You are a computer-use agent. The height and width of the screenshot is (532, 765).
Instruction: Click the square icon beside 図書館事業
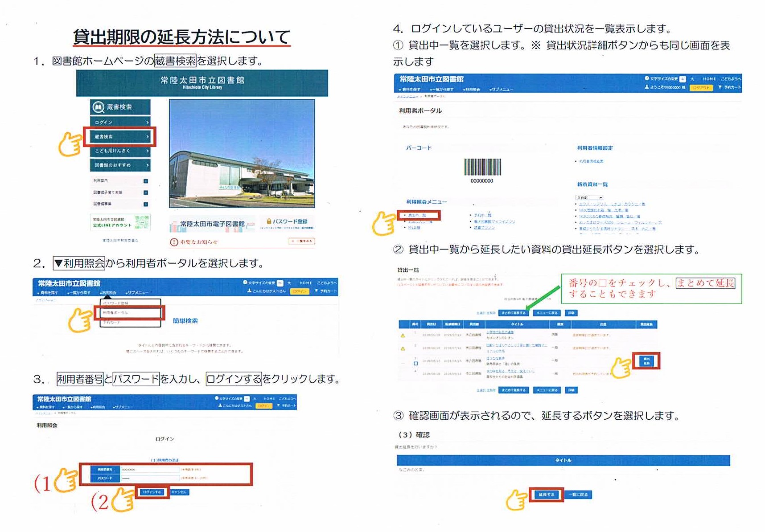coord(146,204)
